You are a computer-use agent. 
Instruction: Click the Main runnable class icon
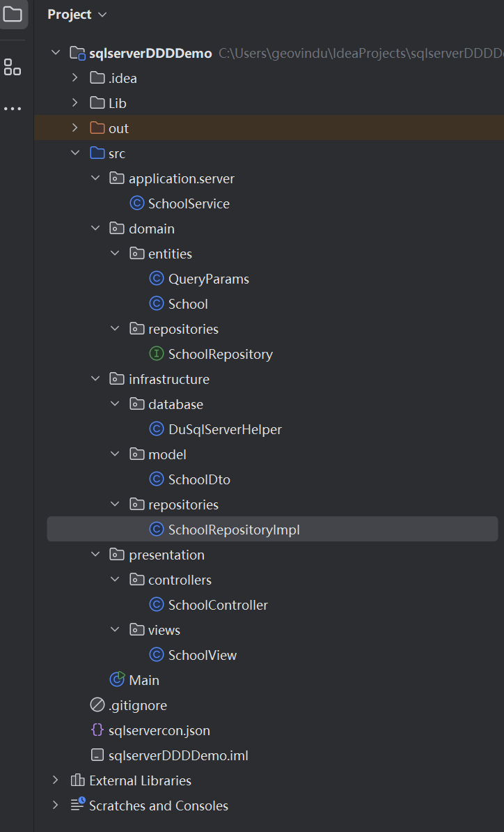(x=117, y=680)
